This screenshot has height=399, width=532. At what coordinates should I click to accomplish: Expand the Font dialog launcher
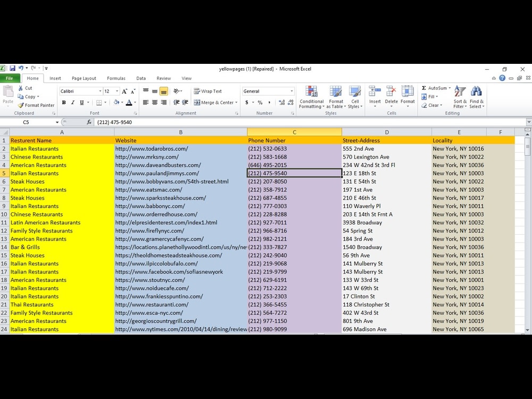pyautogui.click(x=135, y=113)
